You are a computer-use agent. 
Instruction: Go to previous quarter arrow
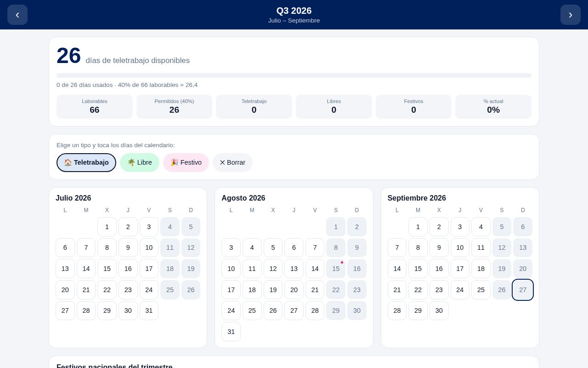17,15
